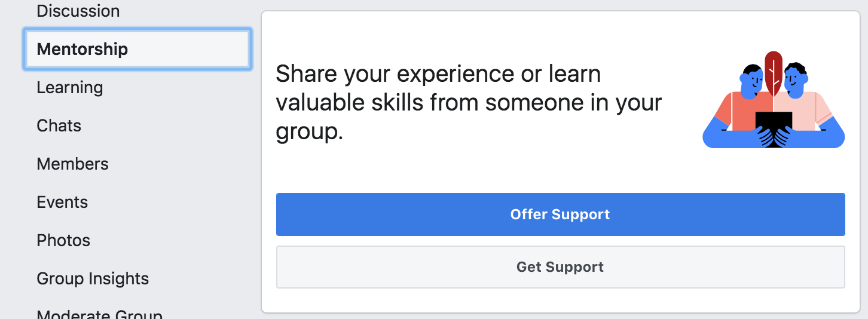Viewport: 868px width, 319px height.
Task: Show group Photos
Action: (x=63, y=240)
